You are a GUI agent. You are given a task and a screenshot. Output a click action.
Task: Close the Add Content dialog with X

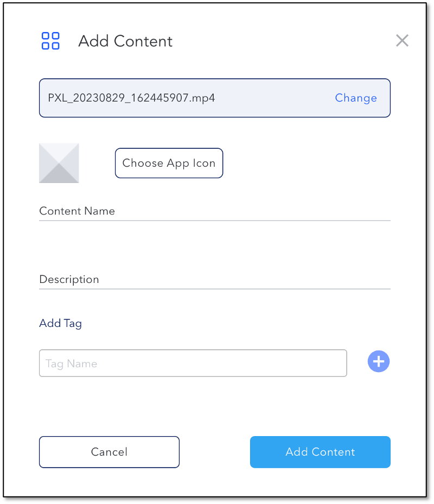[402, 41]
